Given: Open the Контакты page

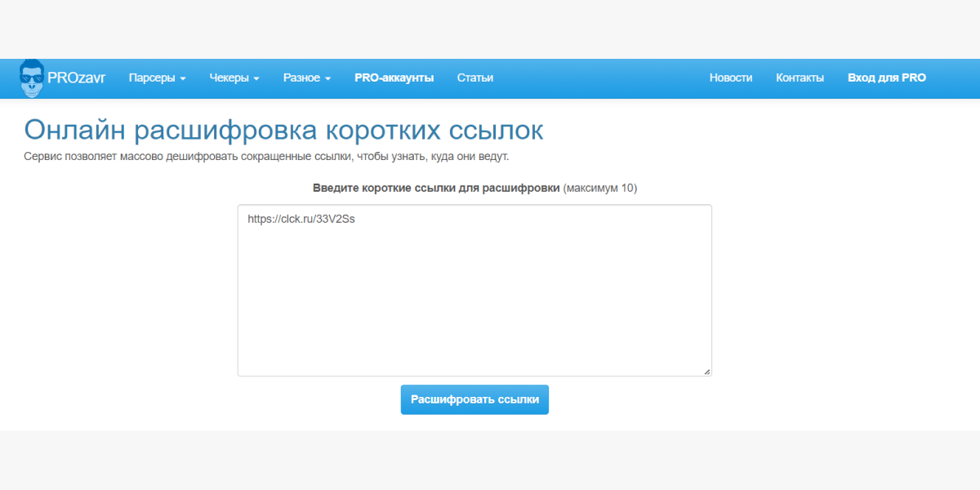Looking at the screenshot, I should point(800,78).
